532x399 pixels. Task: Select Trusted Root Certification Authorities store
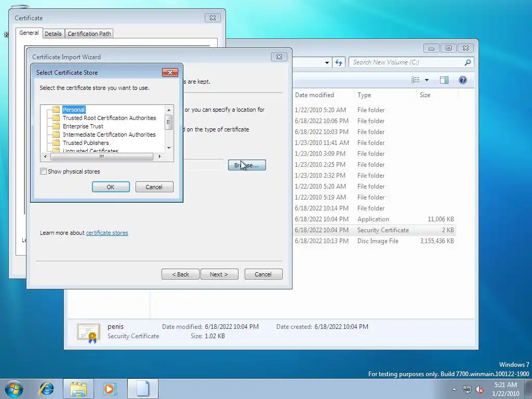point(109,118)
